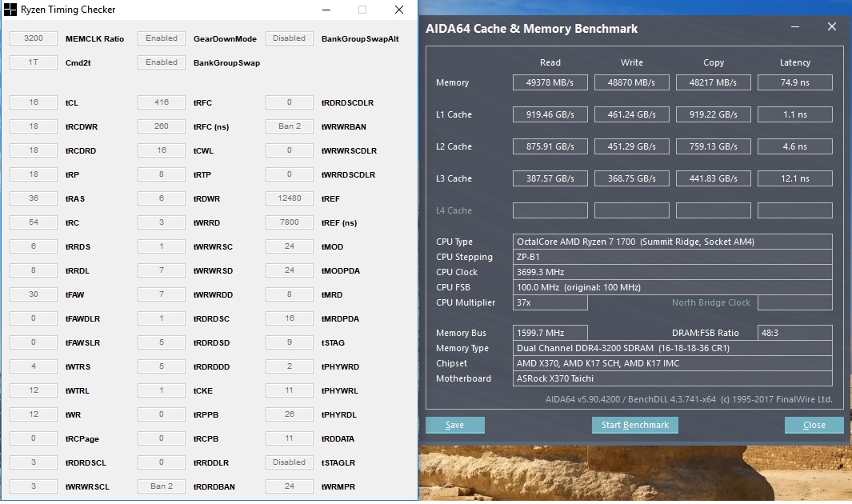Select the MEMCLK Ratio value field
The image size is (852, 504).
(34, 38)
